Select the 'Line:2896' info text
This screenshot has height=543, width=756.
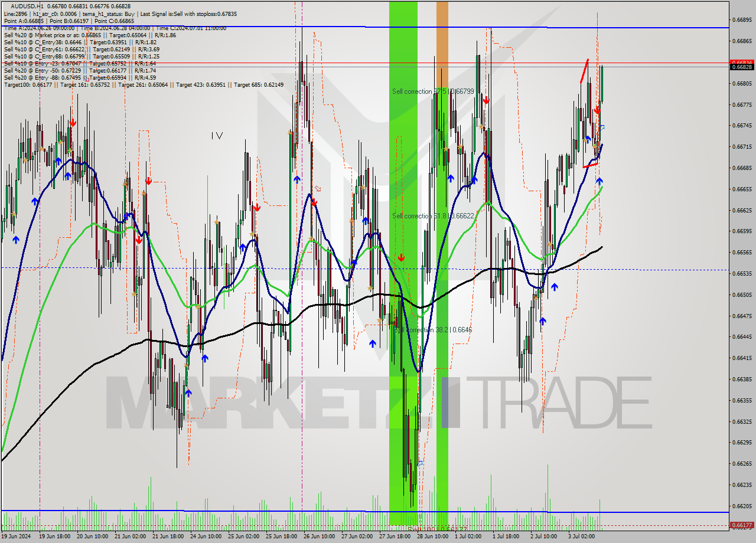tap(17, 14)
